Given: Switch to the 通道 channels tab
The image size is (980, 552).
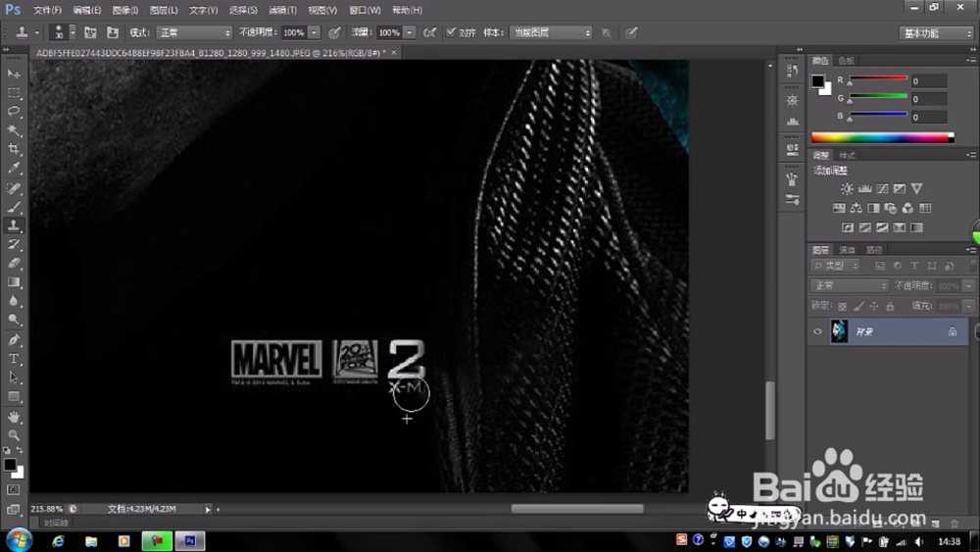Looking at the screenshot, I should tap(847, 250).
